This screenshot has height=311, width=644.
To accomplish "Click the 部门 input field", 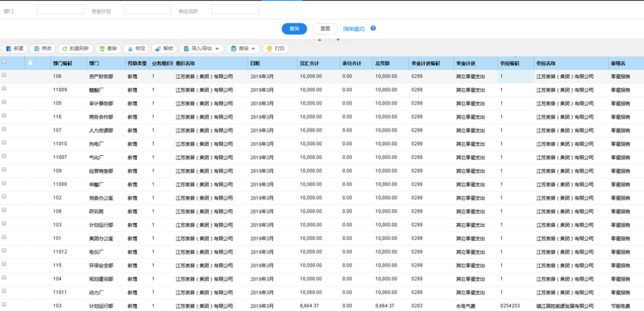I will [x=60, y=10].
